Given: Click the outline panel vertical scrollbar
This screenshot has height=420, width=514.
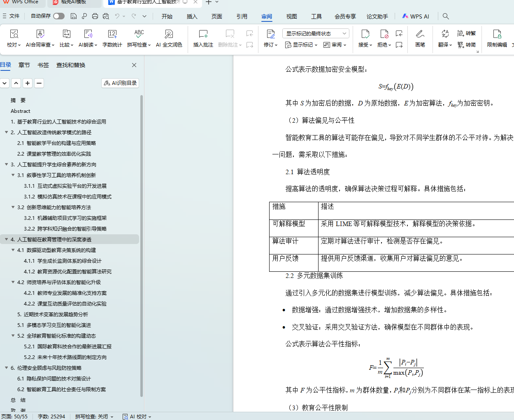Looking at the screenshot, I should (x=142, y=247).
